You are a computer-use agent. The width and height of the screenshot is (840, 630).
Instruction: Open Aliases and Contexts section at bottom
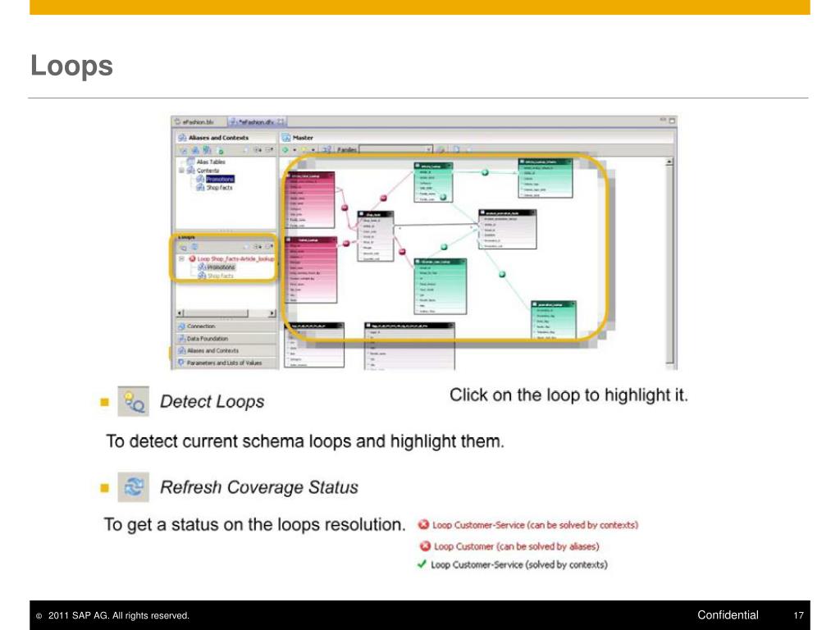point(226,350)
